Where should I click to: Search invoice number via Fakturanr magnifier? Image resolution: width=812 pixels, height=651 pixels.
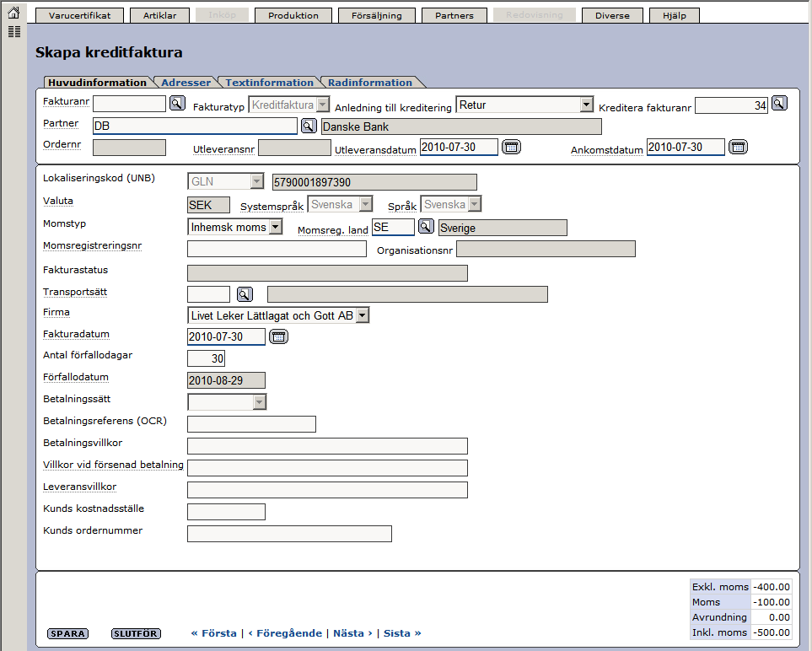click(x=177, y=103)
